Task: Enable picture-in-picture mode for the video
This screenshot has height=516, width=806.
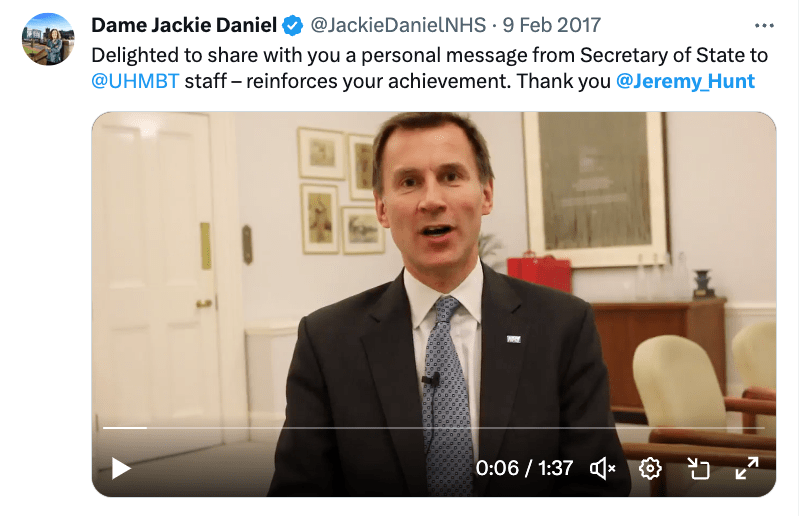Action: (x=698, y=468)
